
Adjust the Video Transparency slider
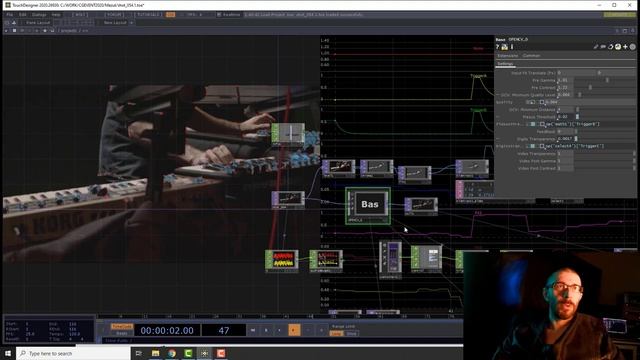click(604, 153)
